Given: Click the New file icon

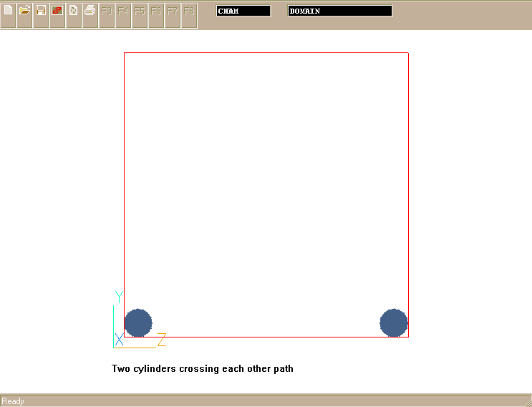Looking at the screenshot, I should click(x=9, y=11).
